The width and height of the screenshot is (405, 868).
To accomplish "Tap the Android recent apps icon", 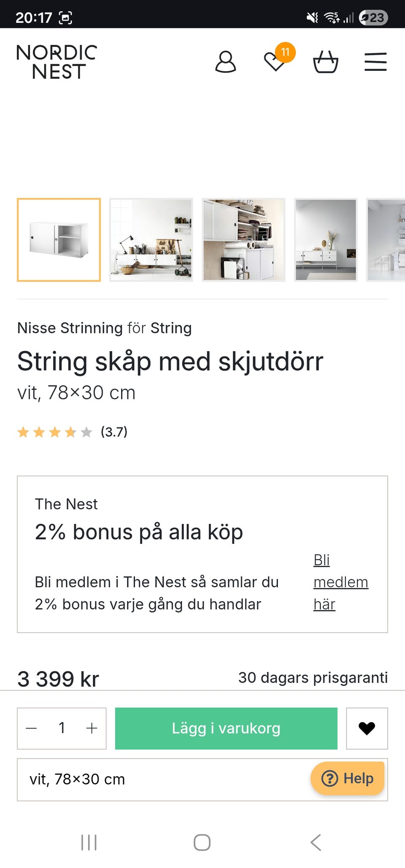I will click(x=89, y=842).
